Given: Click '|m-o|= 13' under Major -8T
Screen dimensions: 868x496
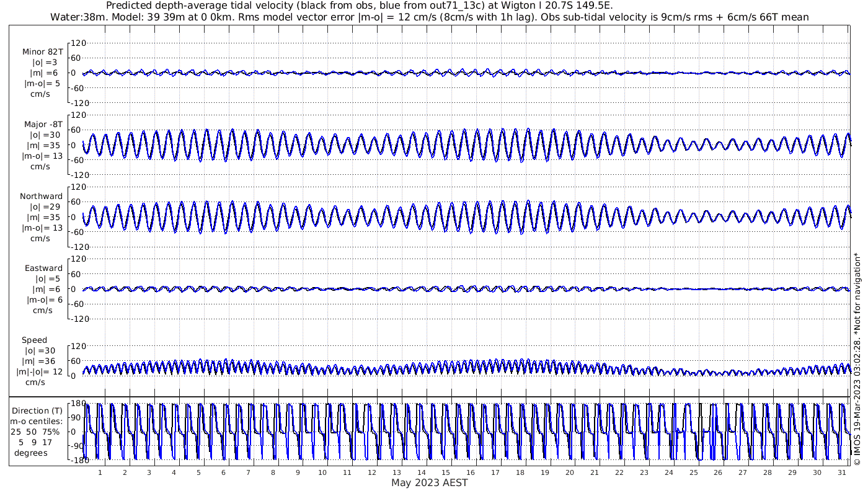Looking at the screenshot, I should pos(42,156).
